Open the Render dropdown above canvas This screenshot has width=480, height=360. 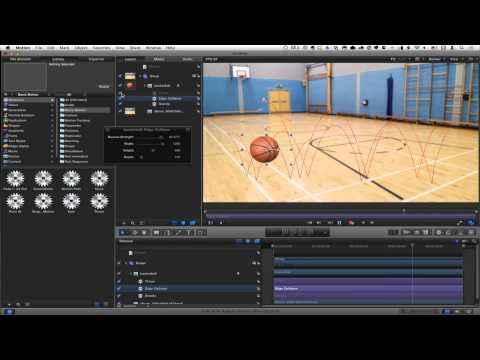point(435,59)
